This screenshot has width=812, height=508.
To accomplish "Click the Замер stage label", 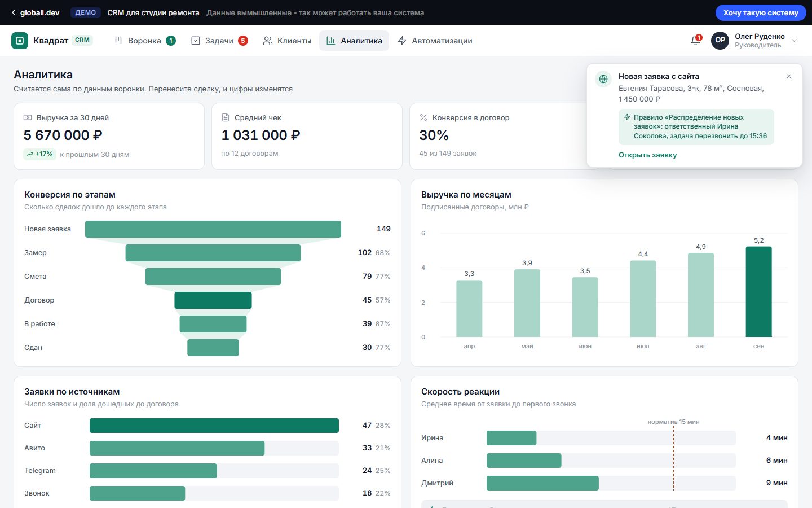I will pyautogui.click(x=36, y=253).
